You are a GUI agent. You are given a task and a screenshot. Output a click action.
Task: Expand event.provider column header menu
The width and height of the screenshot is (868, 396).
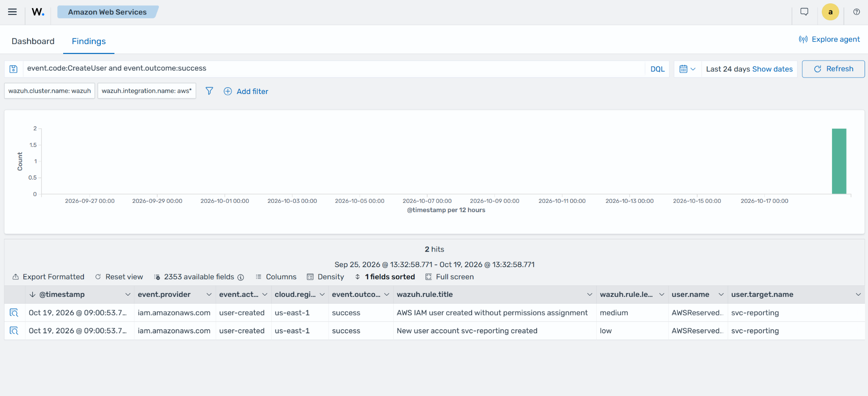209,294
